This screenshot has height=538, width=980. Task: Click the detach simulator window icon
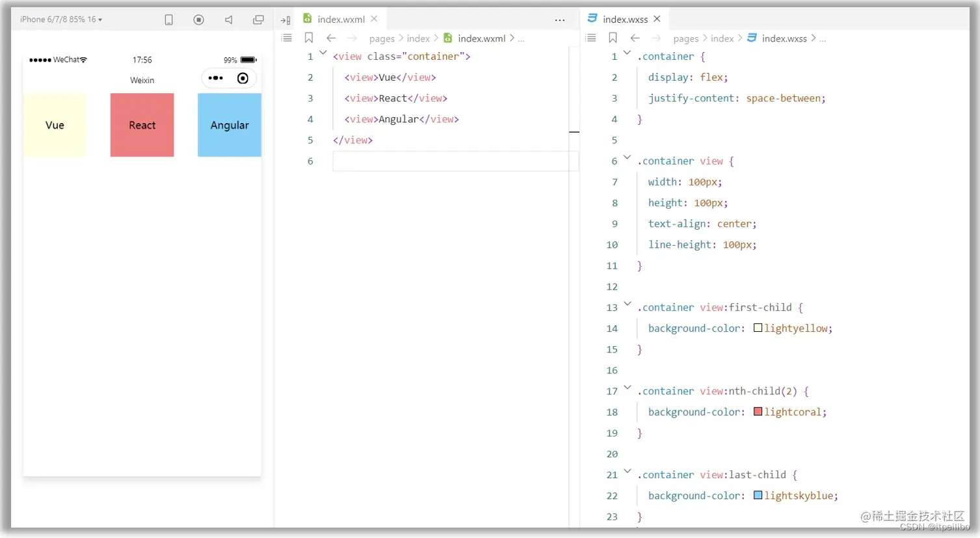258,20
